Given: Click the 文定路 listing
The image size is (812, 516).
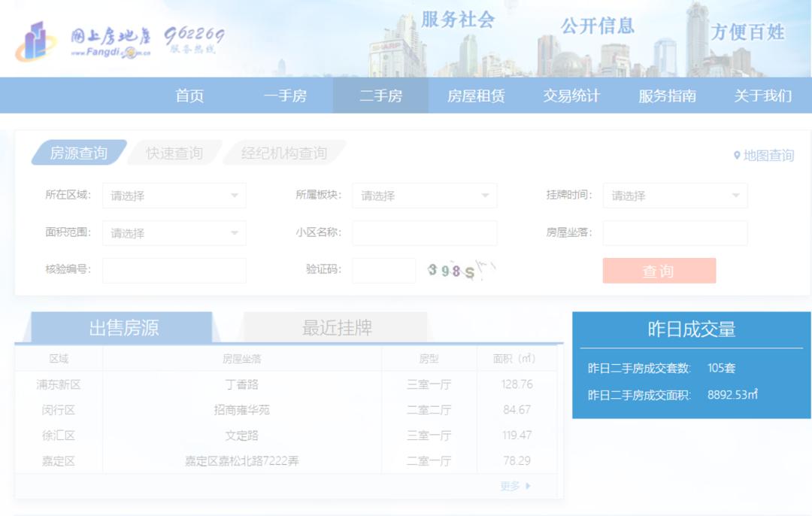Looking at the screenshot, I should pyautogui.click(x=242, y=436).
